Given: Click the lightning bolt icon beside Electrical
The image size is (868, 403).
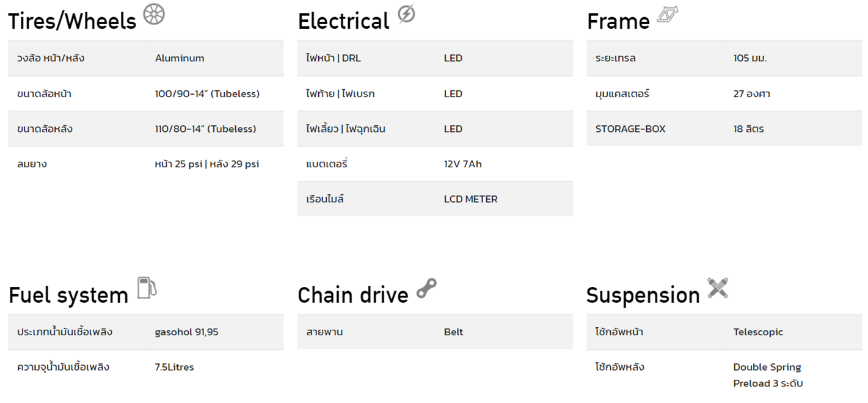Looking at the screenshot, I should coord(406,14).
